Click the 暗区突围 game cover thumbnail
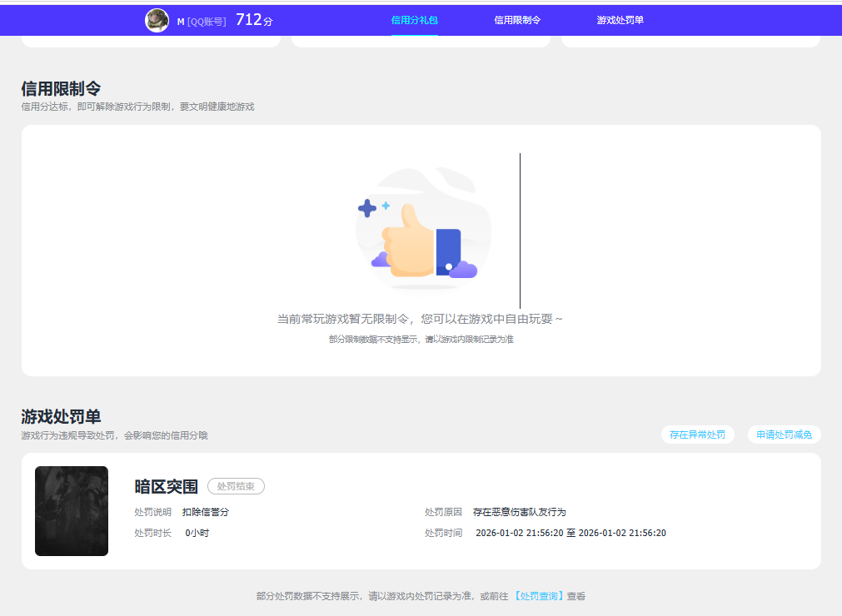The height and width of the screenshot is (616, 842). click(x=71, y=511)
